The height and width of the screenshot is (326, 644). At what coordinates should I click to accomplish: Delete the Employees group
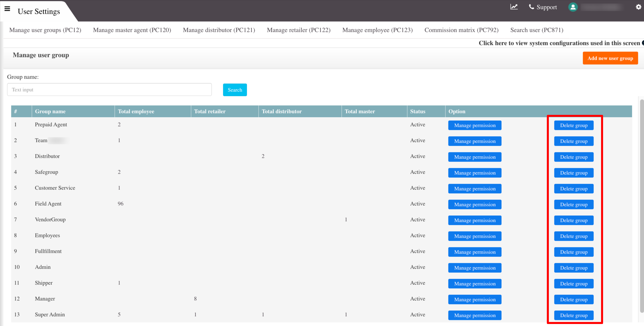pos(574,236)
